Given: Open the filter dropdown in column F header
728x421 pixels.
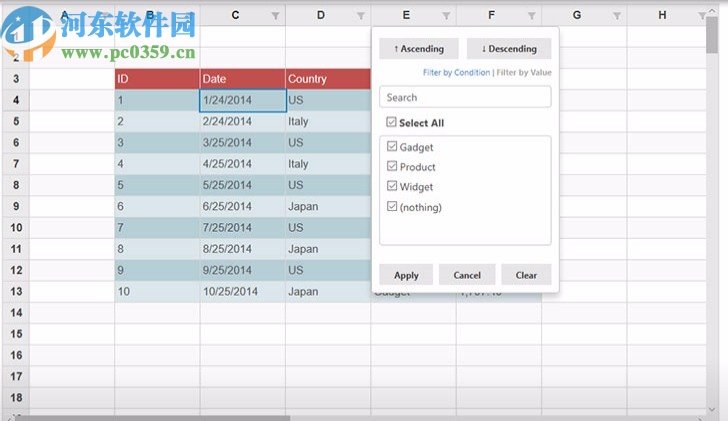Looking at the screenshot, I should point(532,16).
